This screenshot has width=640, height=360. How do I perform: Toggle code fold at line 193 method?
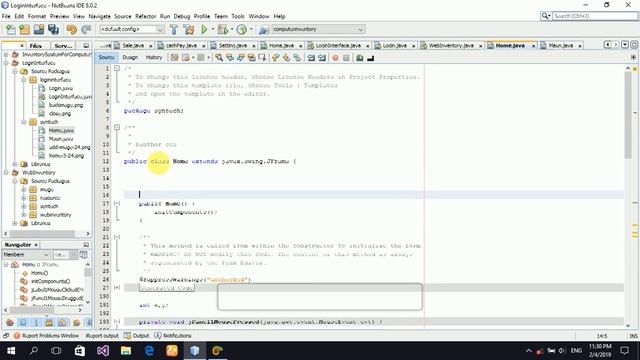click(x=117, y=322)
